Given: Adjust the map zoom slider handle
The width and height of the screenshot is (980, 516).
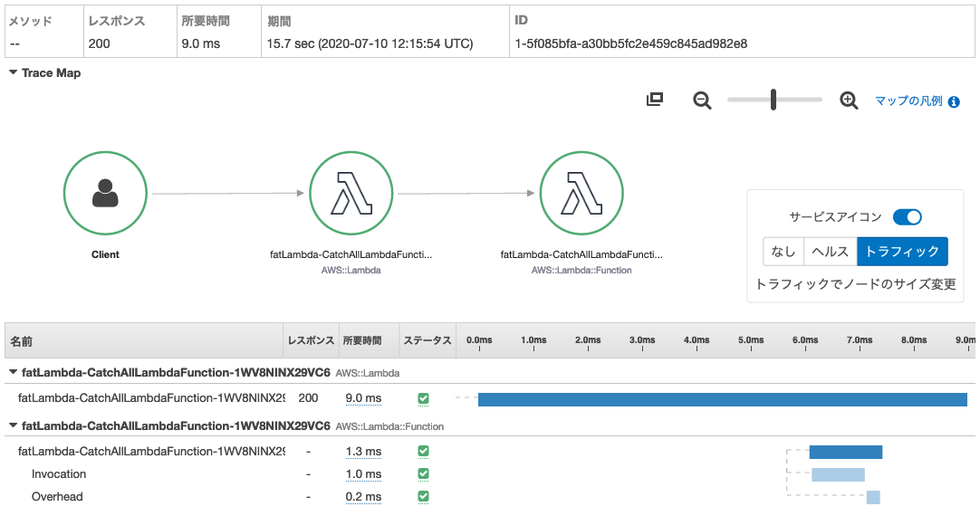Looking at the screenshot, I should pyautogui.click(x=773, y=100).
